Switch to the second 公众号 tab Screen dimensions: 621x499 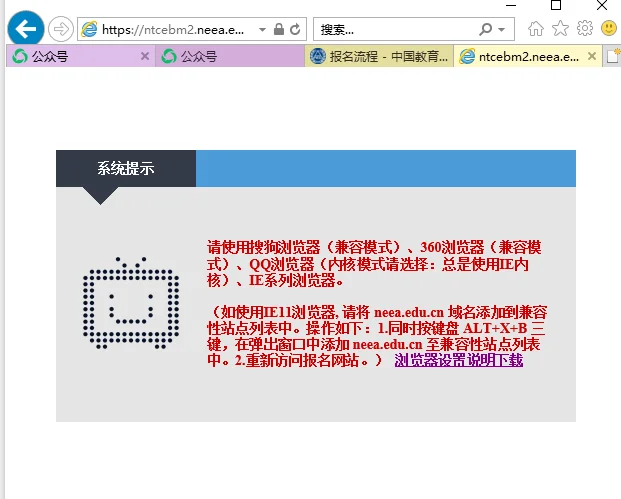230,56
